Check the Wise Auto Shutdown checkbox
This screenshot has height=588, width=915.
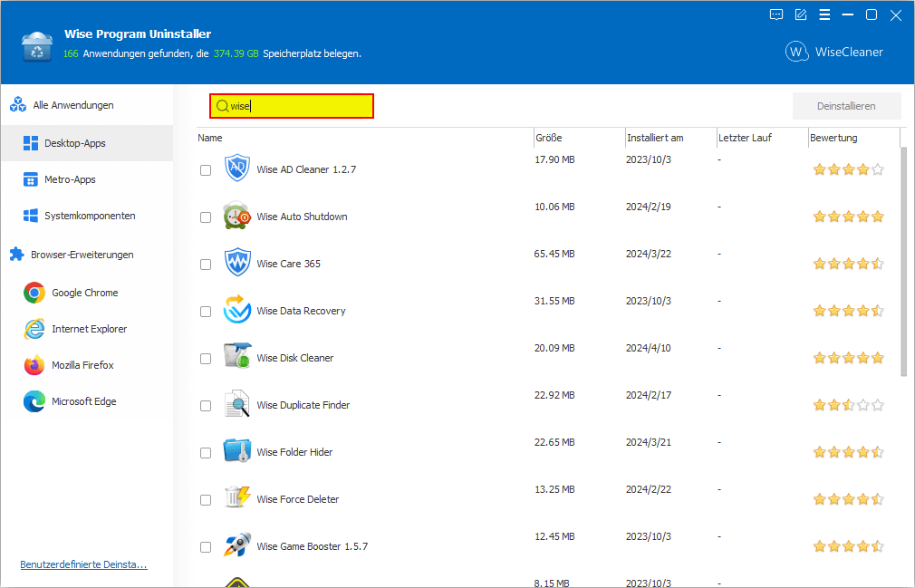[x=206, y=217]
